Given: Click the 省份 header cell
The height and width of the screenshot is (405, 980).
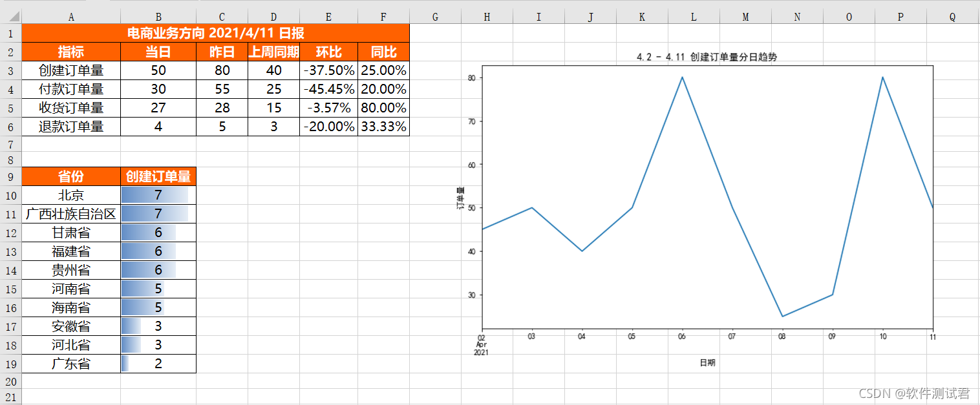Looking at the screenshot, I should [x=71, y=176].
